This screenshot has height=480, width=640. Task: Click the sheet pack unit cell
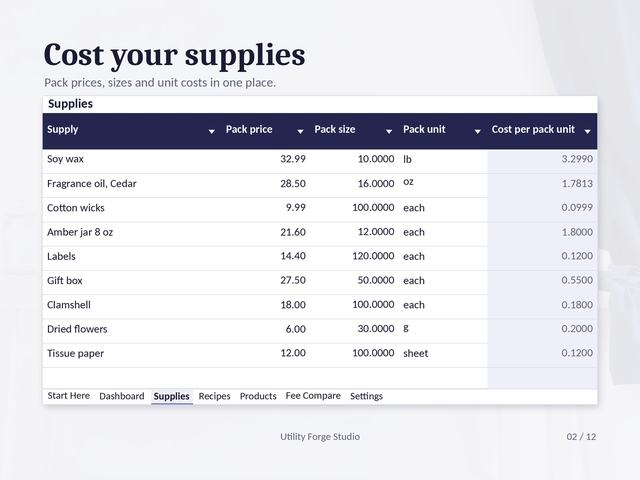pos(443,353)
